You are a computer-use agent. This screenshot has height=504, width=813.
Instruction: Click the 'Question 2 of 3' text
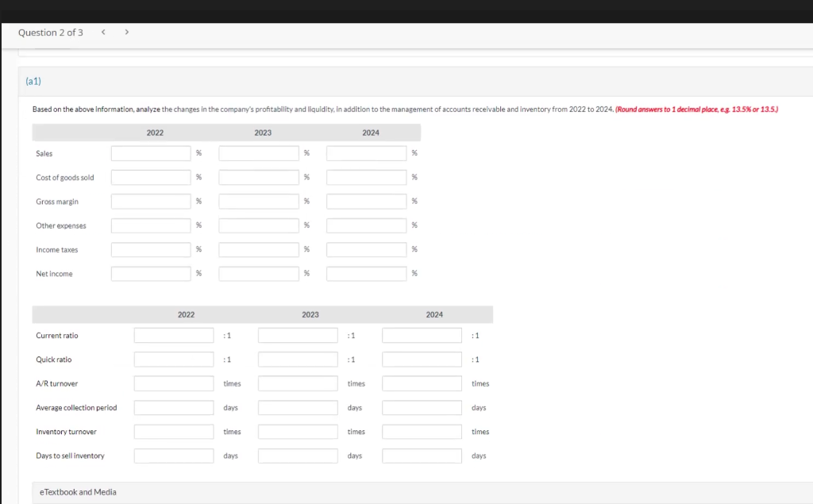[x=50, y=33]
